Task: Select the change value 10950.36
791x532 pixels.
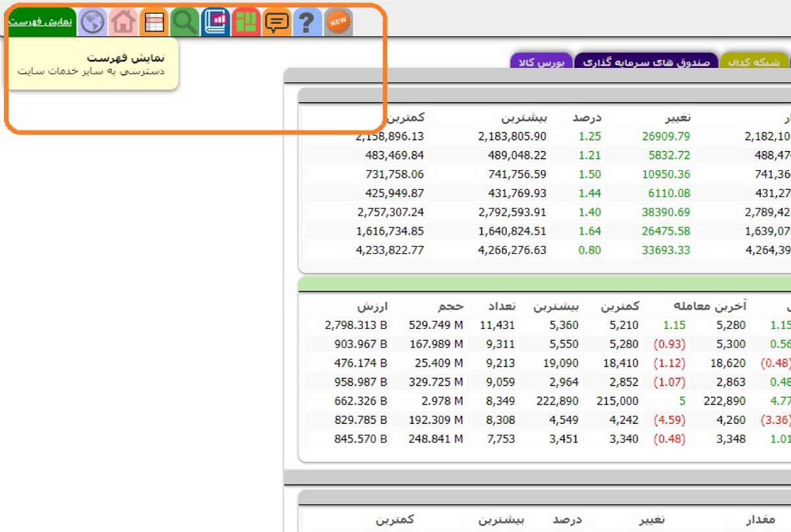Action: click(666, 175)
